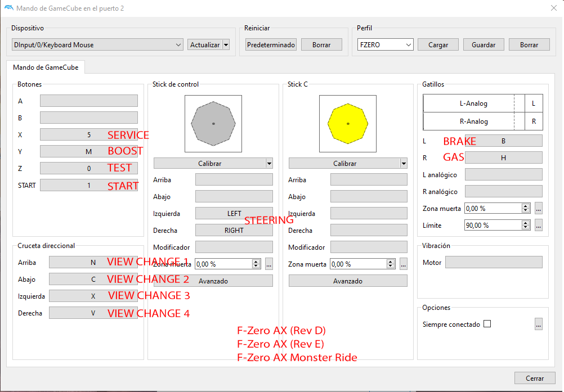Image resolution: width=564 pixels, height=392 pixels.
Task: Adjust Límite 90,00 % spinner arrows
Action: 526,226
